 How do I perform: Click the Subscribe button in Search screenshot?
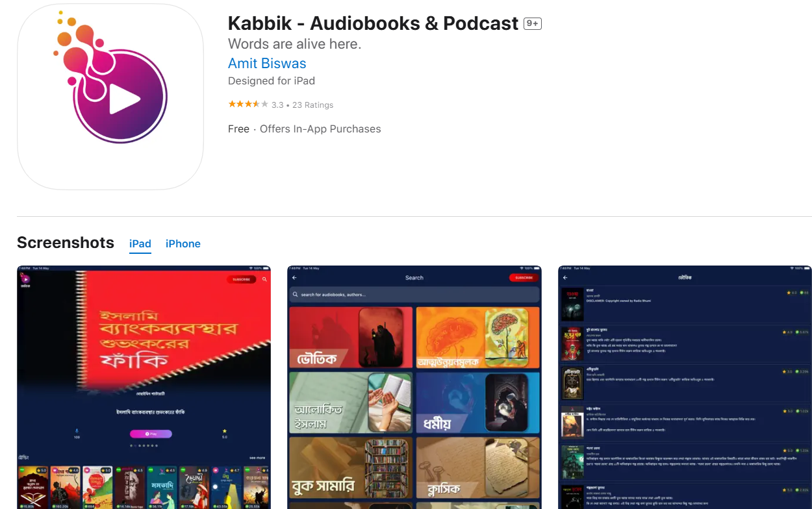524,278
